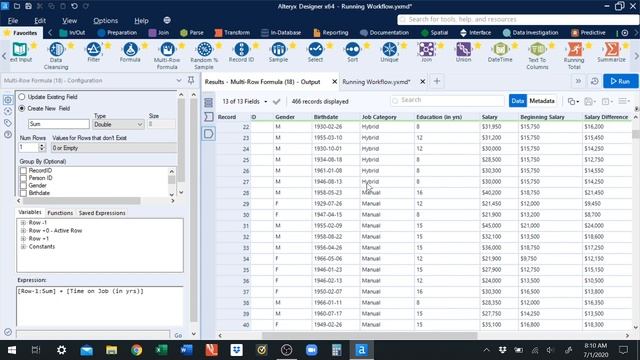Screen dimensions: 640x360
Task: Check the RecordID group-by checkbox
Action: coord(23,171)
